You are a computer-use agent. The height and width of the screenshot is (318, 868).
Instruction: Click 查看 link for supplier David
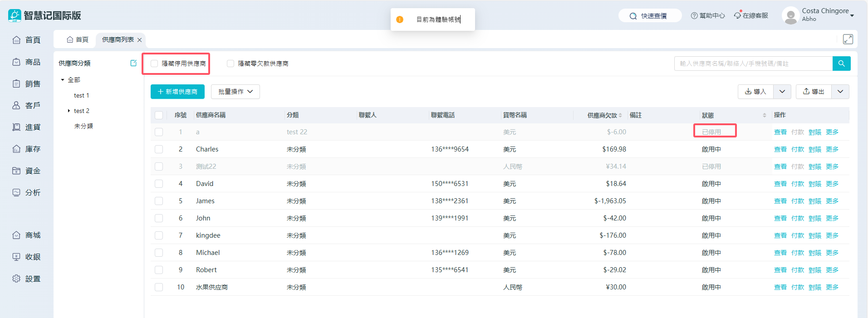pos(780,184)
